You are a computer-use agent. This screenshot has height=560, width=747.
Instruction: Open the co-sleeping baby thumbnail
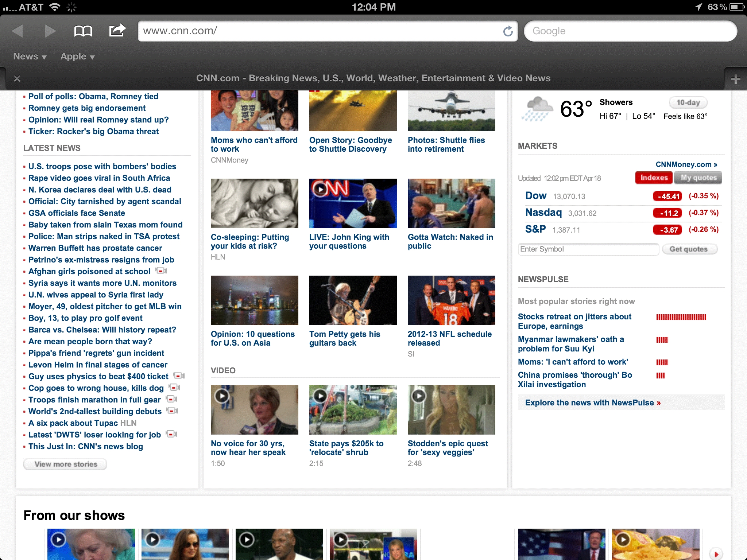click(x=255, y=203)
